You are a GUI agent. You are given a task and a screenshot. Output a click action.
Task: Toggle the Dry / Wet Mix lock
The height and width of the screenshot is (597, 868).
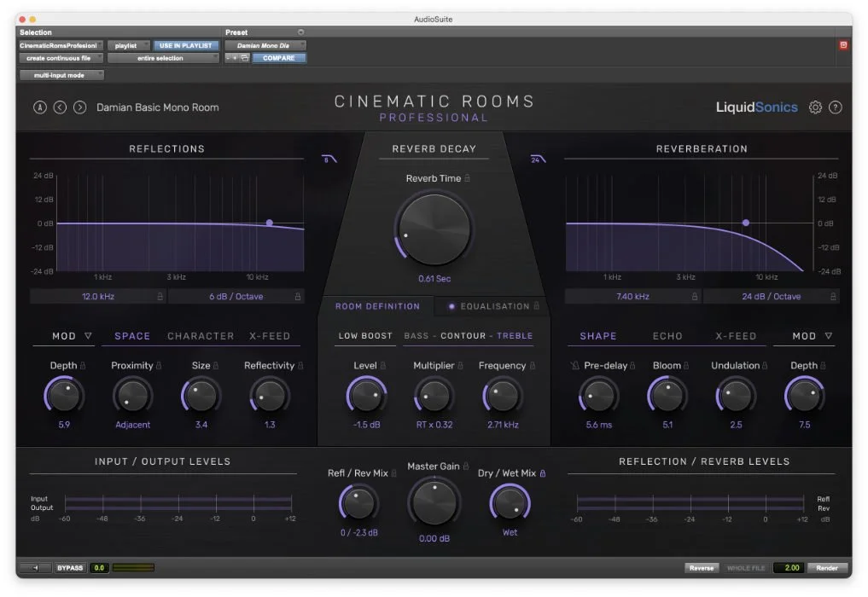tap(543, 473)
